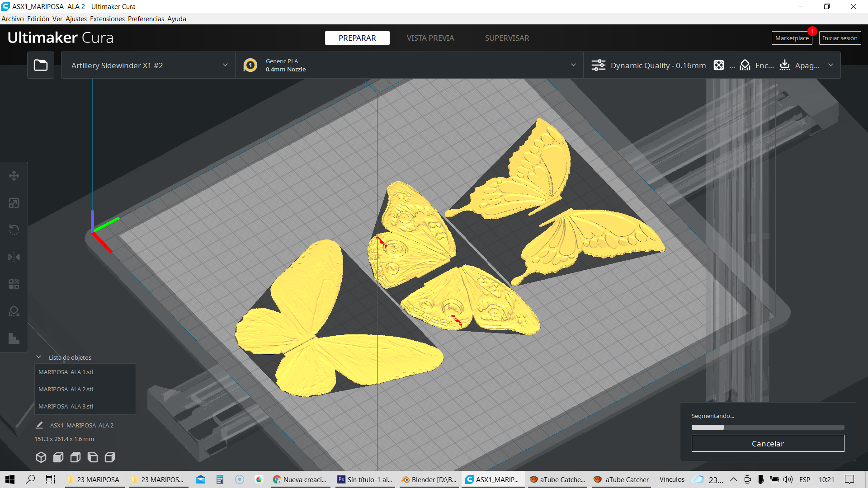Open the Marketplace
This screenshot has height=488, width=868.
tap(792, 38)
